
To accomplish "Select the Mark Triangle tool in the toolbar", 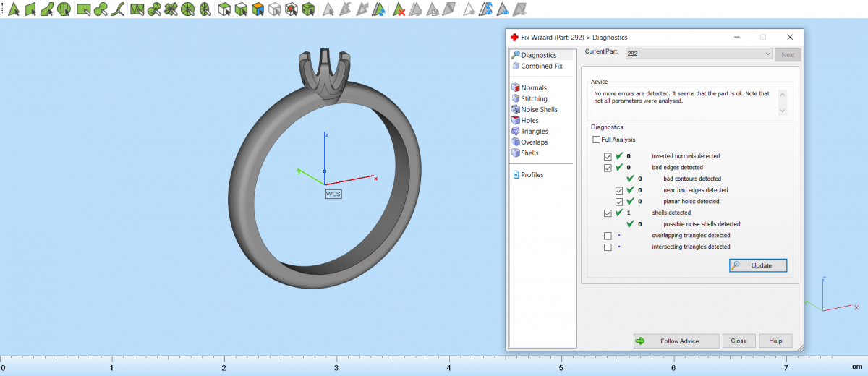I will pyautogui.click(x=13, y=9).
